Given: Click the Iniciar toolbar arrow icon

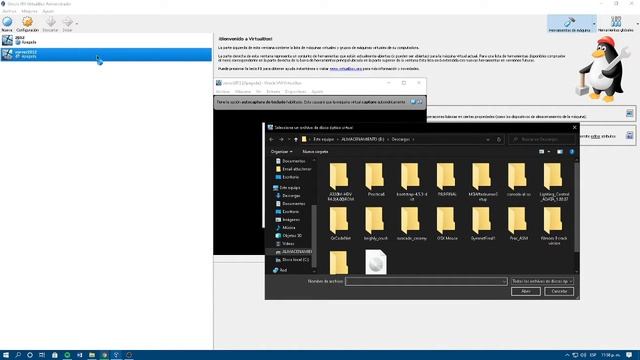Looking at the screenshot, I should coord(67,24).
